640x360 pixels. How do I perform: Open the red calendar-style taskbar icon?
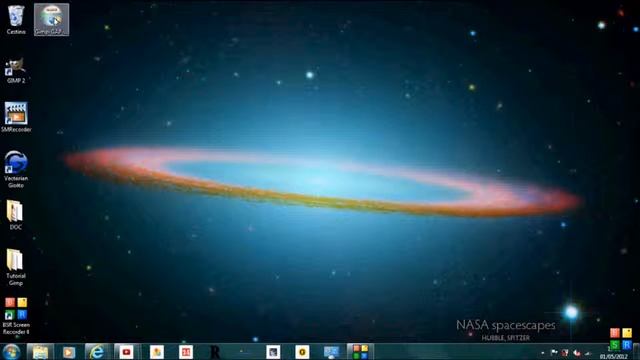pos(186,352)
